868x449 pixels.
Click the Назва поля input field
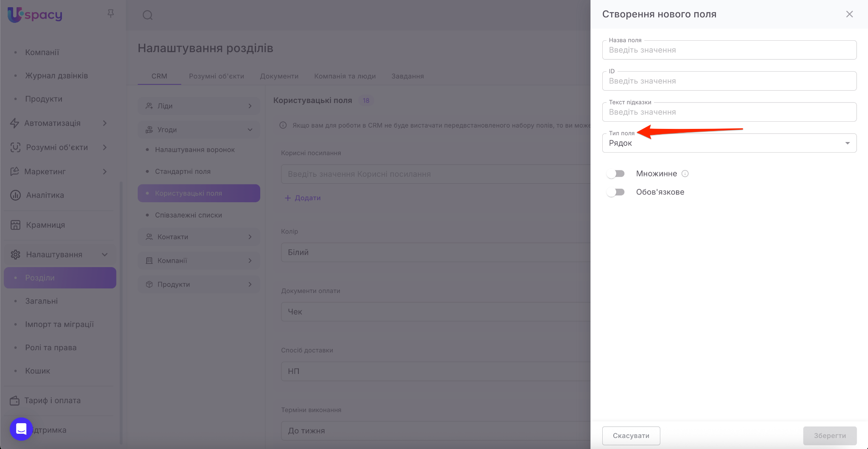(729, 50)
